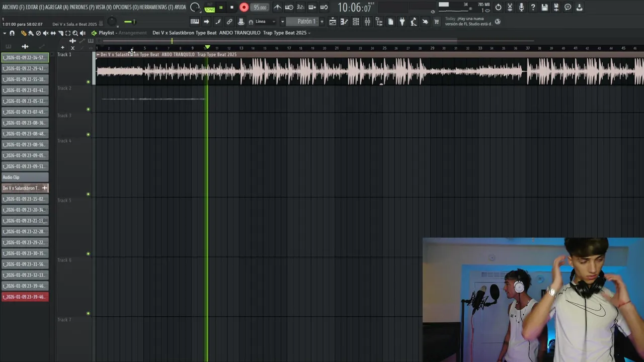
Task: Open pattern menu arrow left of Patrón 1
Action: (x=282, y=22)
